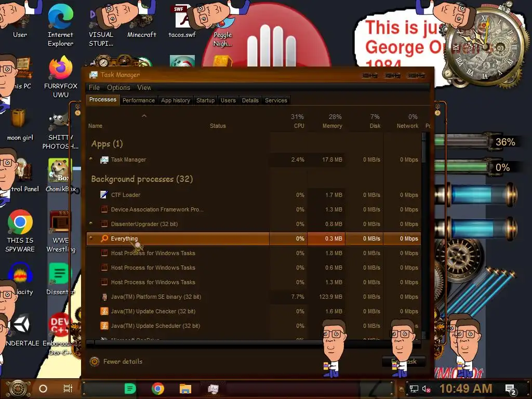532x399 pixels.
Task: Sort by the Status column header
Action: [x=218, y=126]
